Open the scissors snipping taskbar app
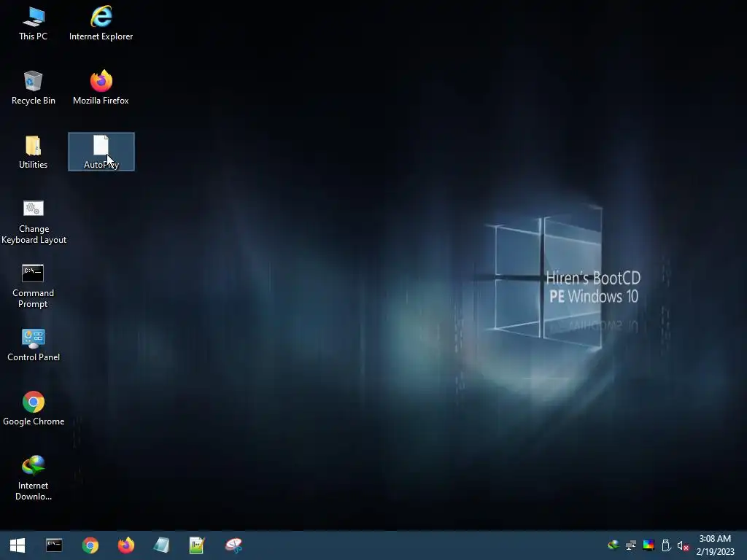 pos(233,545)
